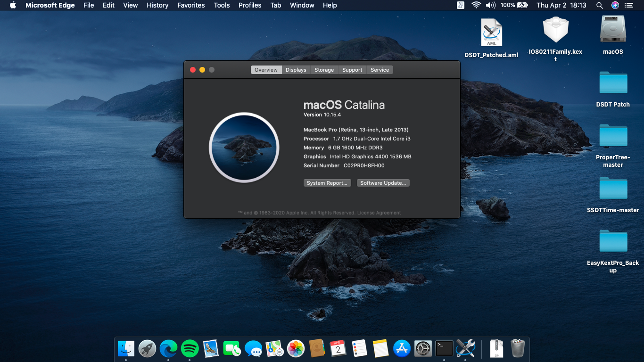The image size is (644, 362).
Task: Open the History menu
Action: pyautogui.click(x=157, y=5)
